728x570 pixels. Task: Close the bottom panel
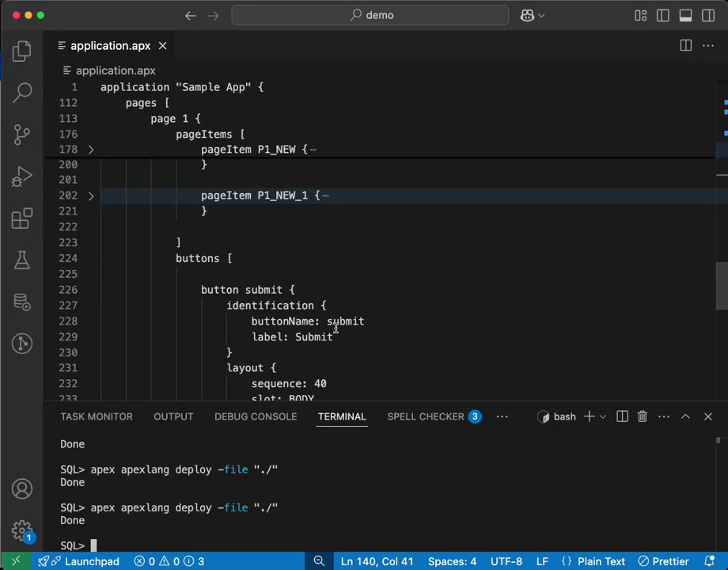[x=708, y=416]
